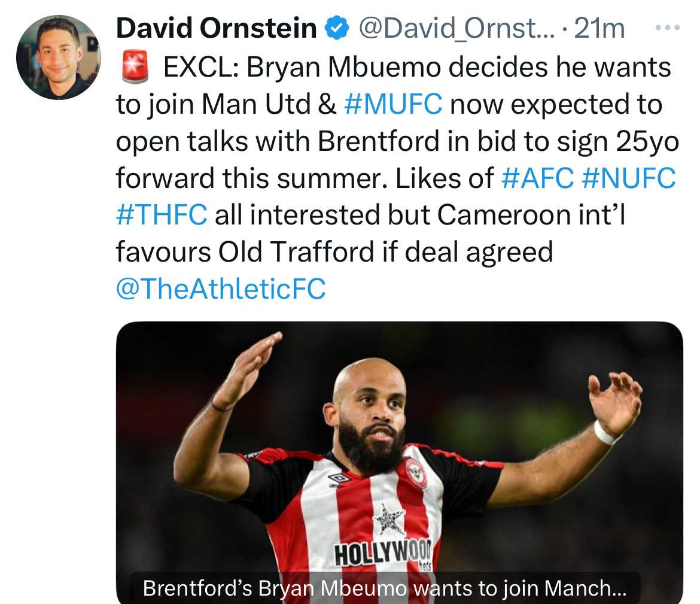
Task: Open the #AFC hashtag
Action: [537, 178]
